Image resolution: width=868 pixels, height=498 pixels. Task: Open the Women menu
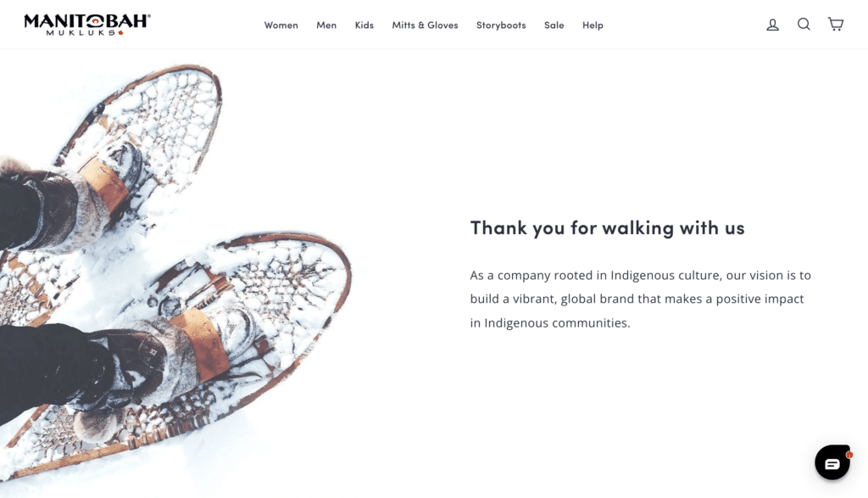point(281,25)
